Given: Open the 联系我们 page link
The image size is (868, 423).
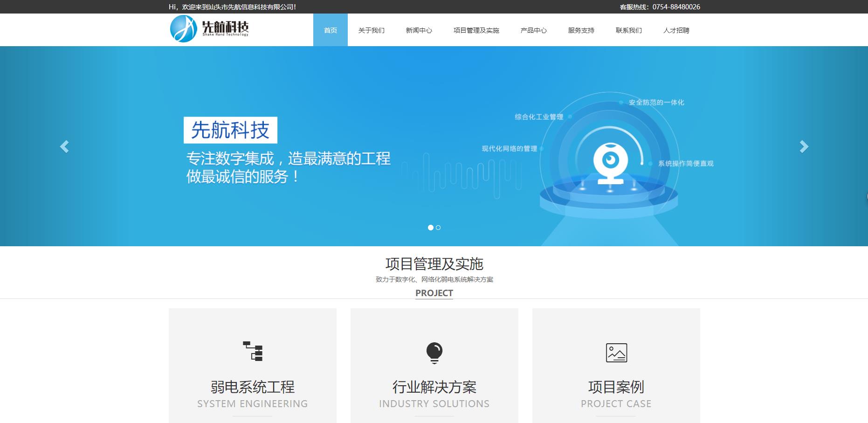Looking at the screenshot, I should point(628,30).
